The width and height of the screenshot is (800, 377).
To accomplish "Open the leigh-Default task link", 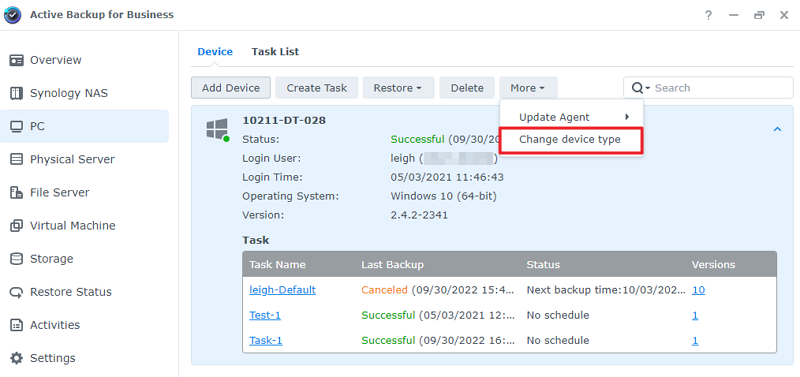I will pyautogui.click(x=282, y=290).
